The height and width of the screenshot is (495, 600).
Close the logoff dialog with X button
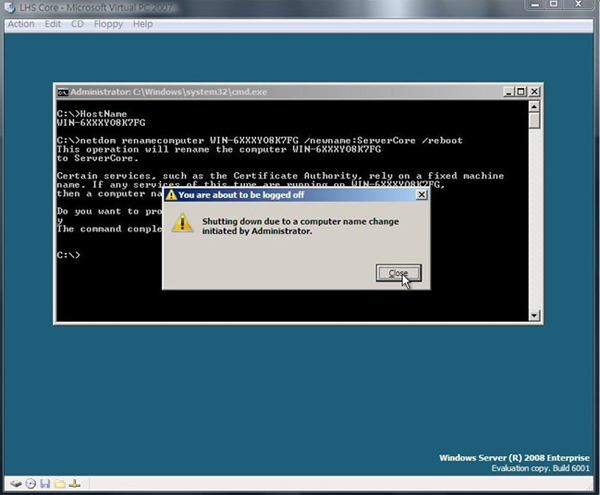click(x=421, y=195)
